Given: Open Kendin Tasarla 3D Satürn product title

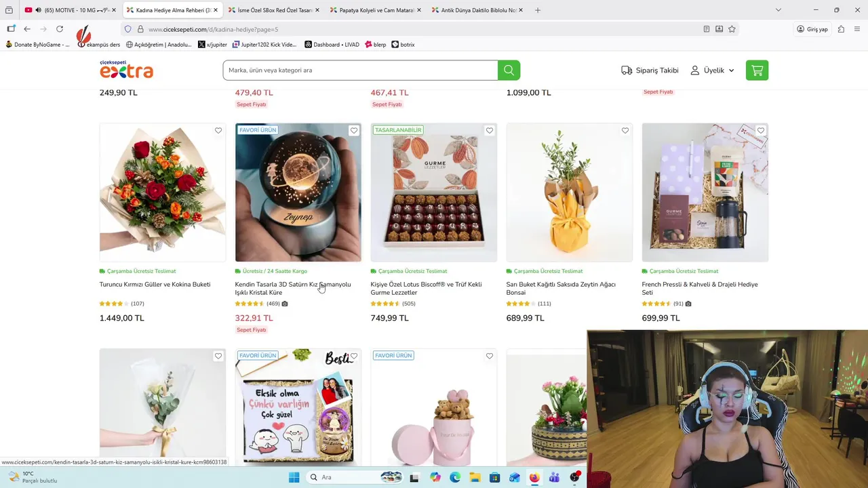Looking at the screenshot, I should (293, 289).
